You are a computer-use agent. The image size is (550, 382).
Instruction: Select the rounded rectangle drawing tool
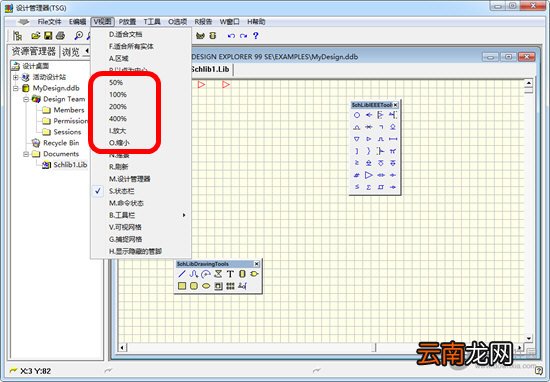click(194, 286)
